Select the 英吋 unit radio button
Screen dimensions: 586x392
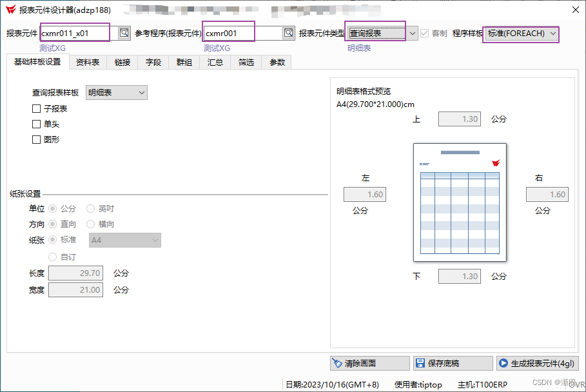91,208
